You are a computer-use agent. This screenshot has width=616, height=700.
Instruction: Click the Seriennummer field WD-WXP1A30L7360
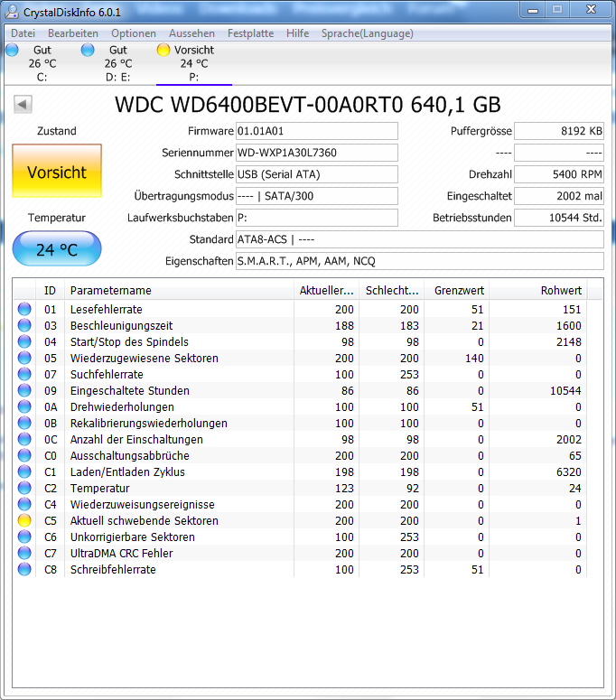316,153
